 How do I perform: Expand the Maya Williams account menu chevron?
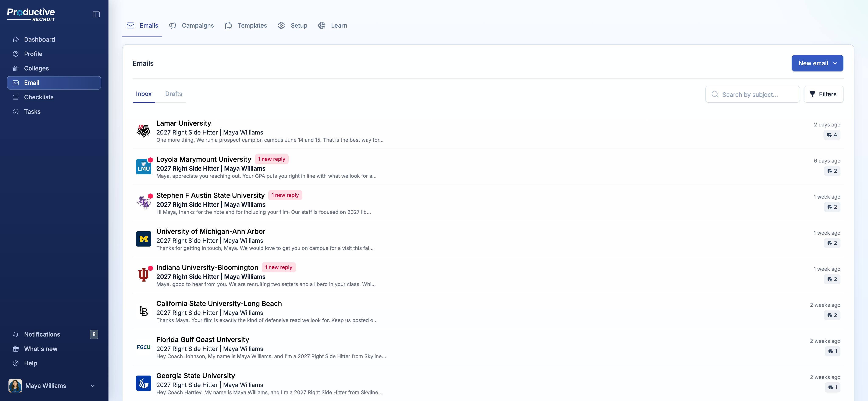click(x=93, y=386)
